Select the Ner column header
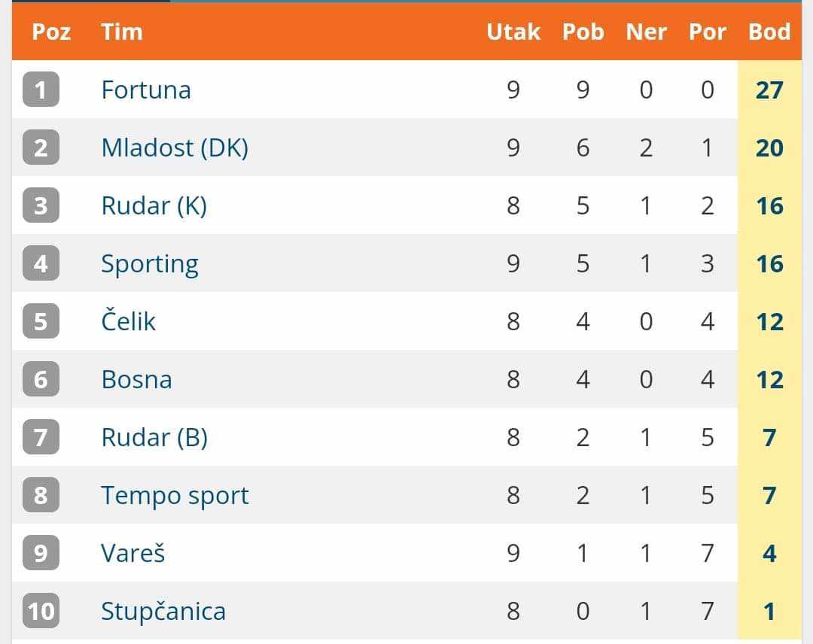This screenshot has width=813, height=644. coord(646,32)
